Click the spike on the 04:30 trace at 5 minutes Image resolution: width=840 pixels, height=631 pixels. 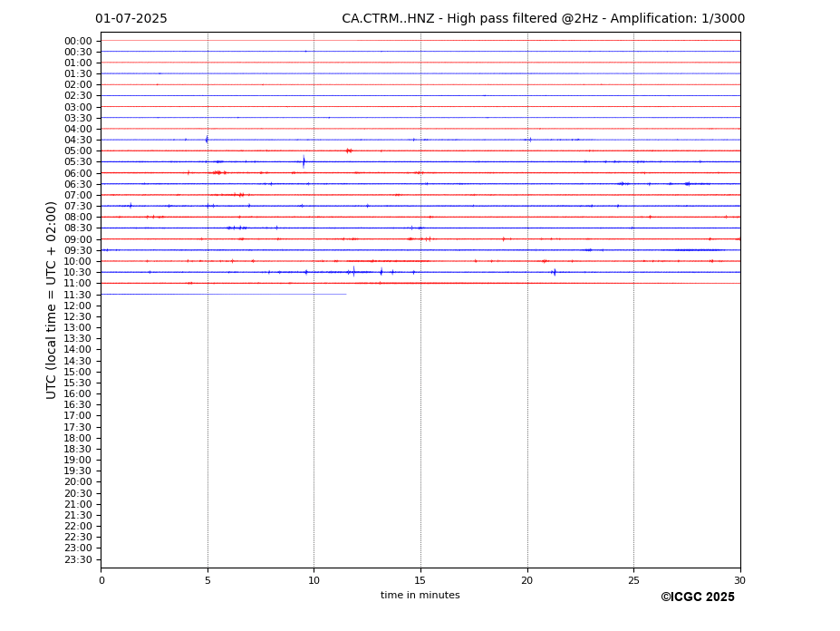pos(207,140)
